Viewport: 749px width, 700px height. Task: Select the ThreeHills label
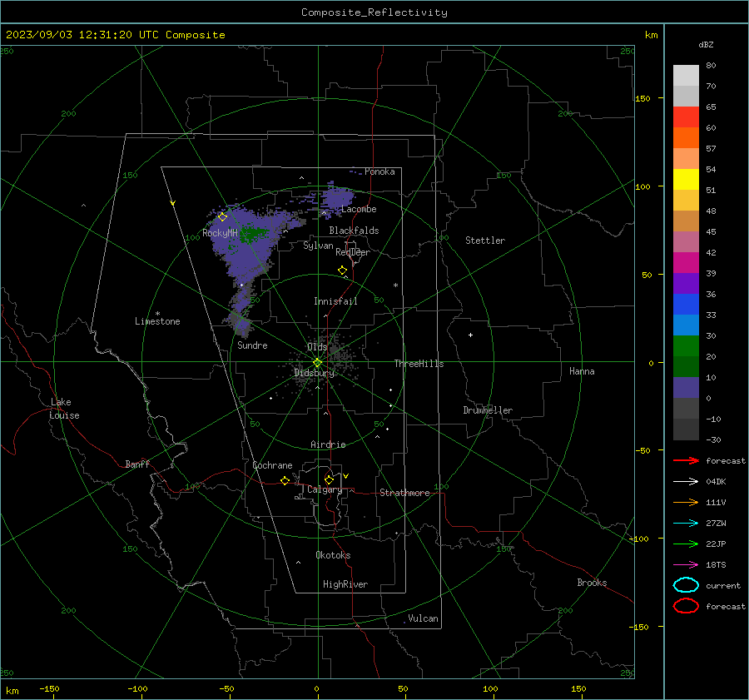[419, 364]
